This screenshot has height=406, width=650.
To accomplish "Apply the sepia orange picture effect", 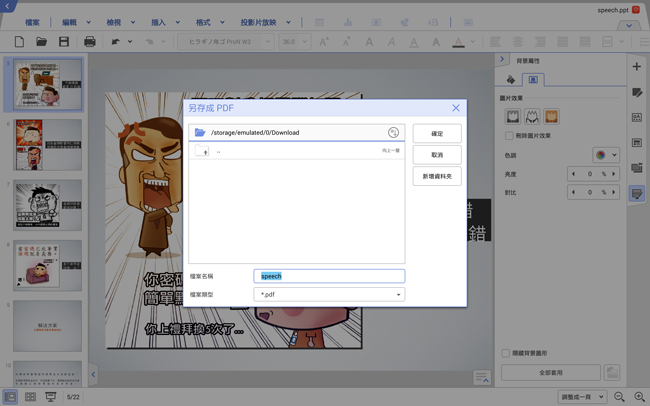I will point(551,117).
